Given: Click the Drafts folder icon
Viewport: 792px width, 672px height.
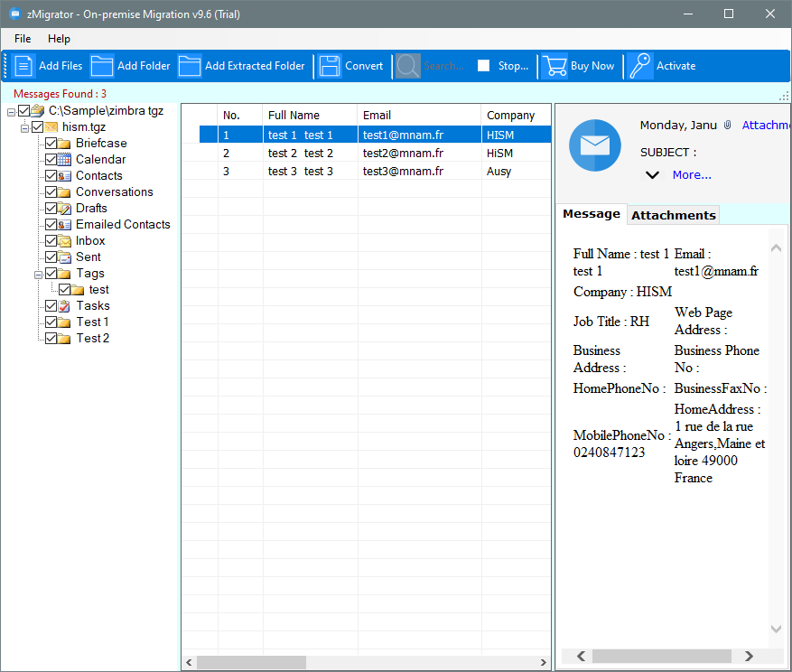Looking at the screenshot, I should click(x=64, y=208).
